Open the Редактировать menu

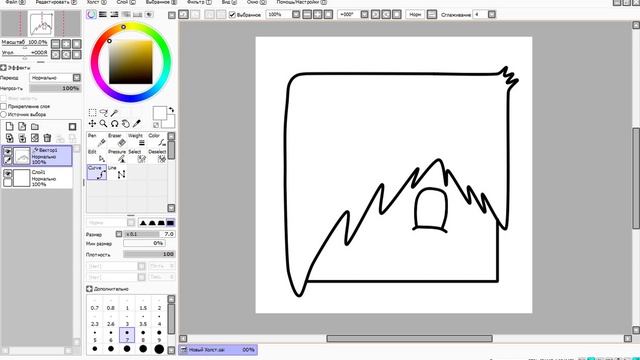pos(56,2)
